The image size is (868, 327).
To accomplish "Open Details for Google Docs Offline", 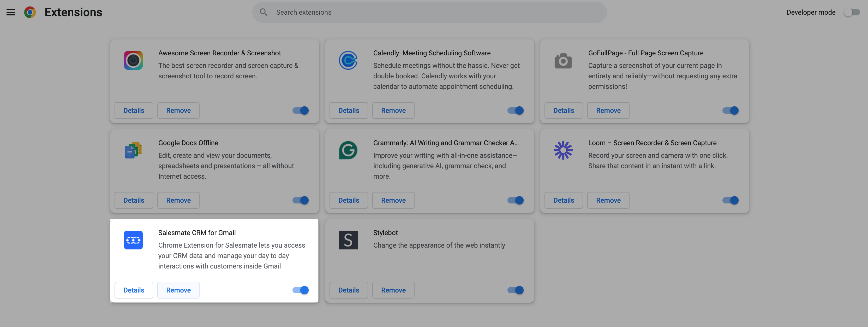I will coord(133,200).
